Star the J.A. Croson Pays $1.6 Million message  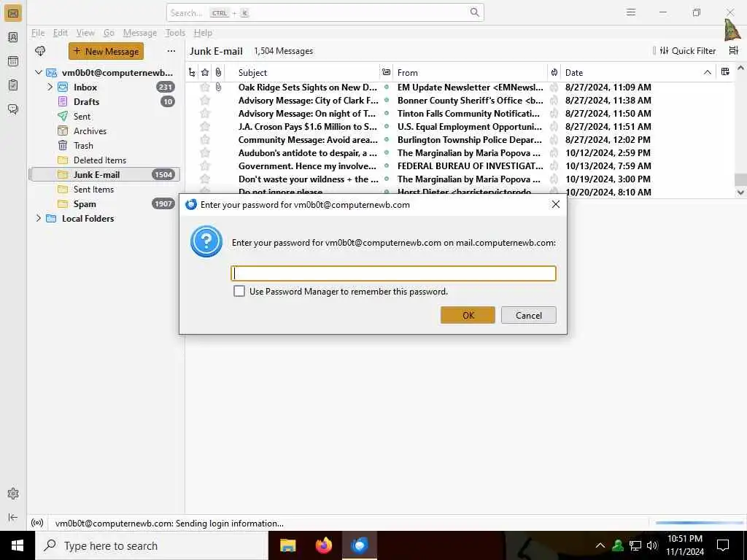coord(205,127)
